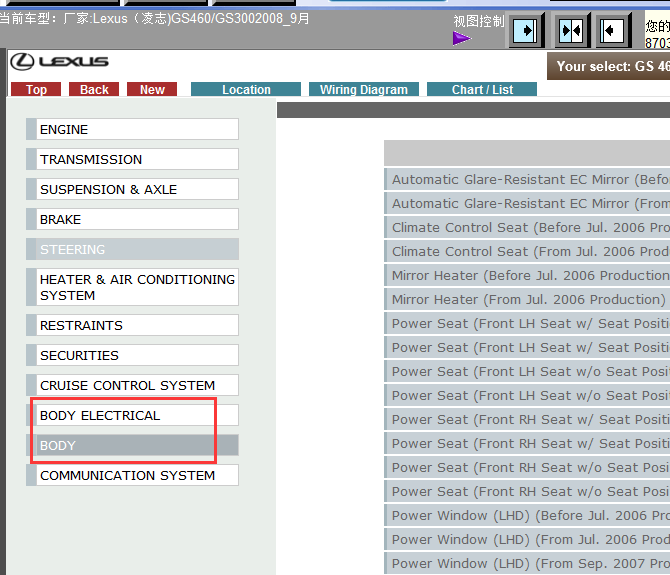The image size is (670, 575).
Task: Select the BRAKE category
Action: [x=132, y=219]
